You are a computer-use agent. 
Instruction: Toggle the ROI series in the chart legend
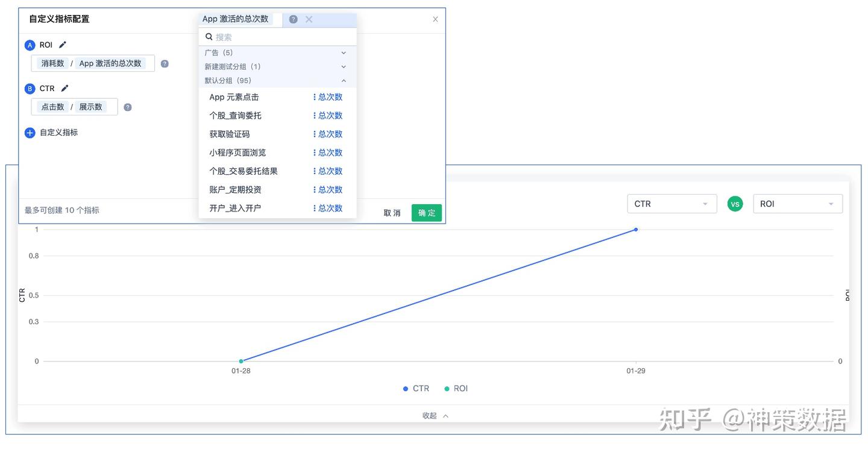click(x=456, y=388)
